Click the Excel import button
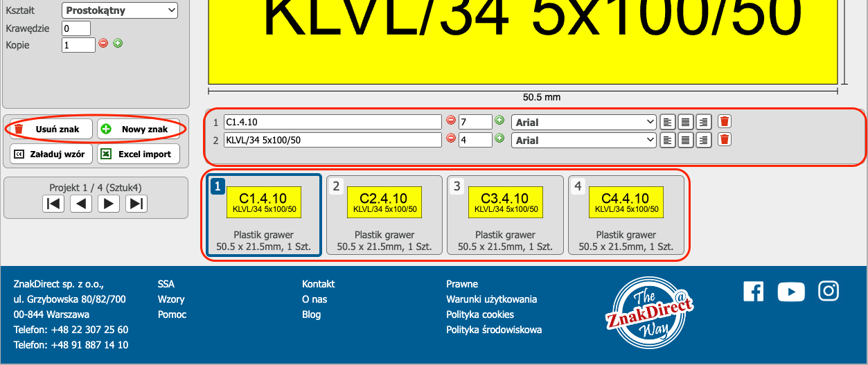 [138, 154]
